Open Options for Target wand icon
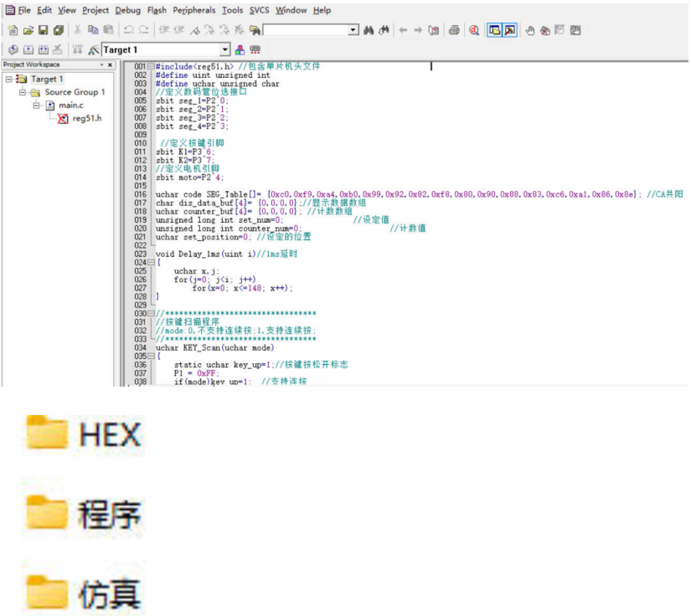The image size is (691, 616). click(x=93, y=50)
